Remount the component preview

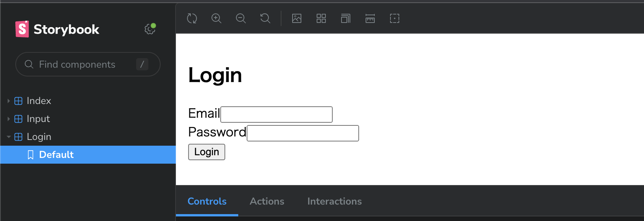(x=192, y=18)
